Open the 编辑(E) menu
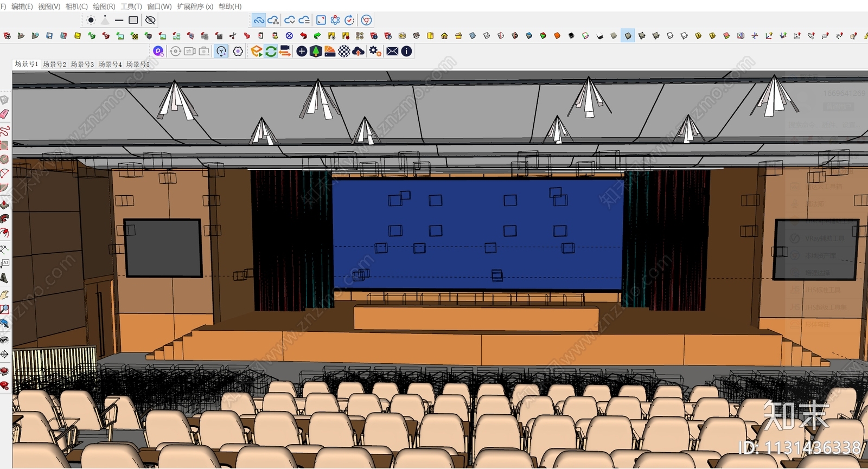The width and height of the screenshot is (868, 469). pos(22,7)
